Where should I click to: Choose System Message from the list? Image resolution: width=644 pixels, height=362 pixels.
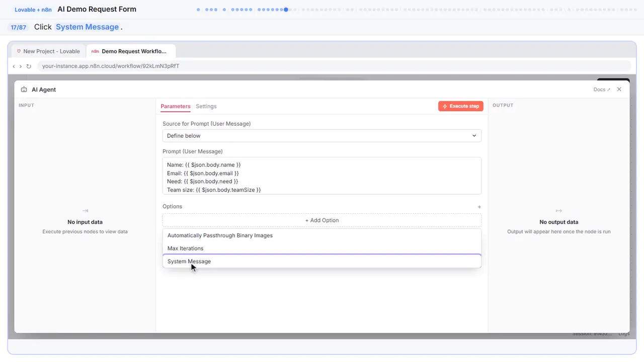click(x=322, y=261)
